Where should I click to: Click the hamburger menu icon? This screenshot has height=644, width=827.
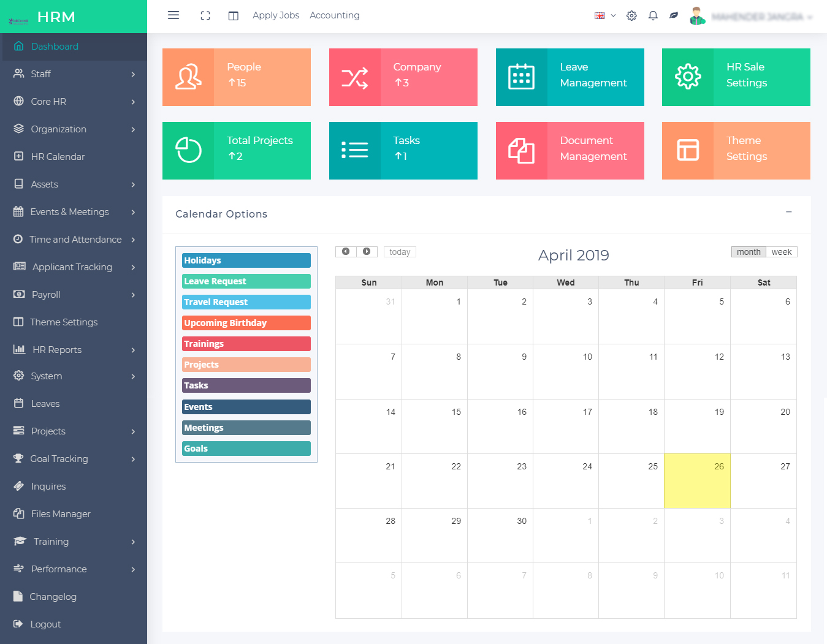pos(173,15)
